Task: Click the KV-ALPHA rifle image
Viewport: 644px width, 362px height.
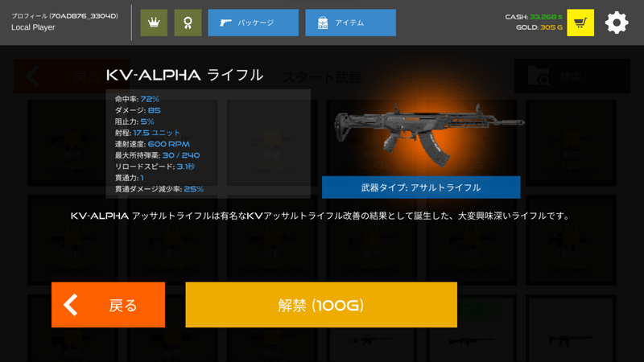Action: click(x=429, y=134)
